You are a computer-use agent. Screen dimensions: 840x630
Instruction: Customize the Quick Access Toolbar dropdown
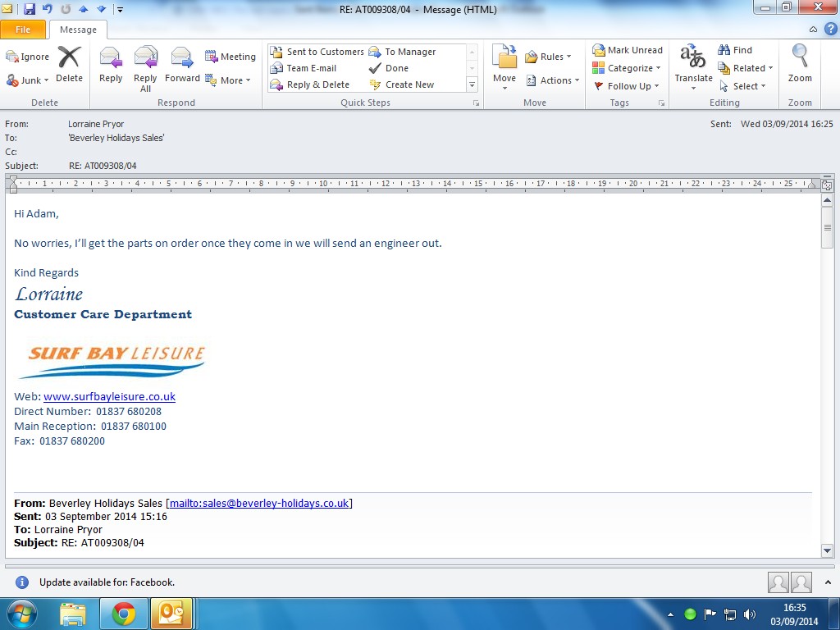coord(120,9)
